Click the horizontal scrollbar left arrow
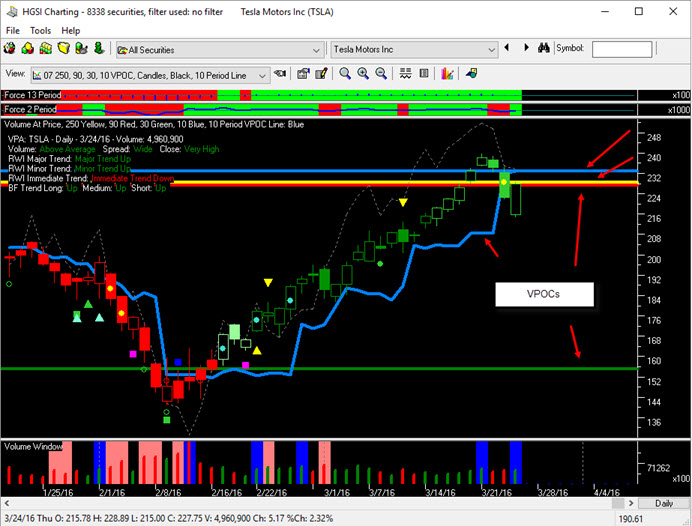The height and width of the screenshot is (526, 692). click(x=7, y=503)
